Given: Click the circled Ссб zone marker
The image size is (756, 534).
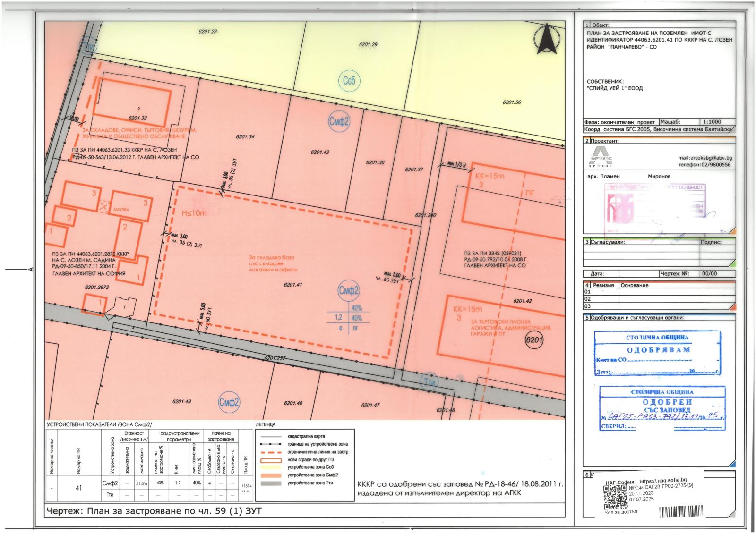Looking at the screenshot, I should click(349, 81).
